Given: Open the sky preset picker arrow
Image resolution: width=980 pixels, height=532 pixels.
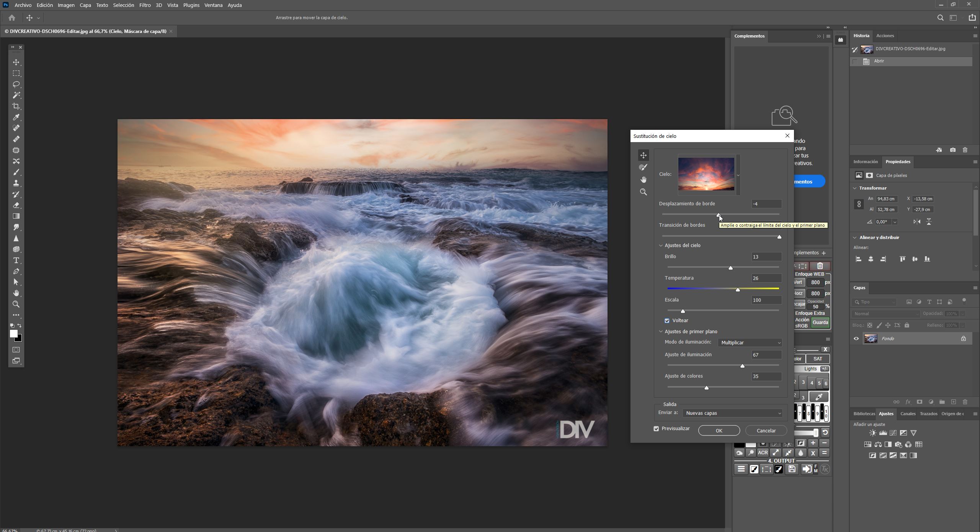Looking at the screenshot, I should pyautogui.click(x=738, y=175).
